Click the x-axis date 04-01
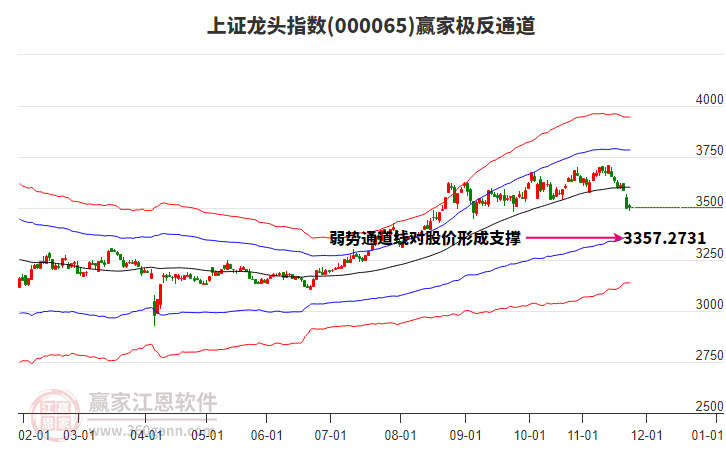 tap(146, 436)
